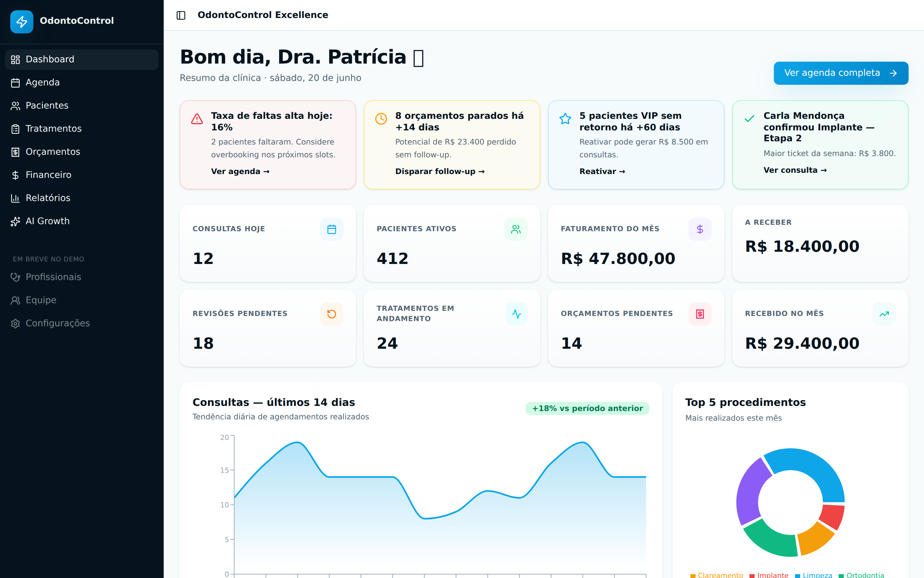Click the Relatórios bar chart icon
924x578 pixels.
pos(15,198)
